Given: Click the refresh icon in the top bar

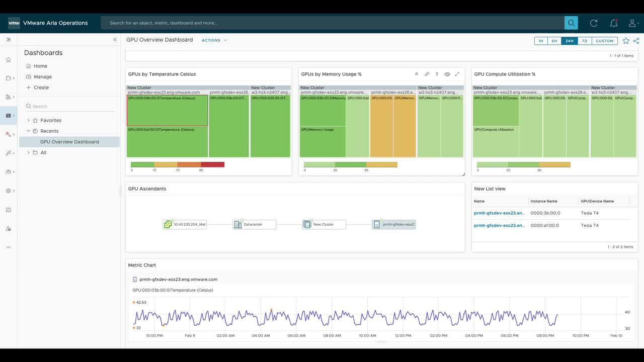Looking at the screenshot, I should pos(593,22).
